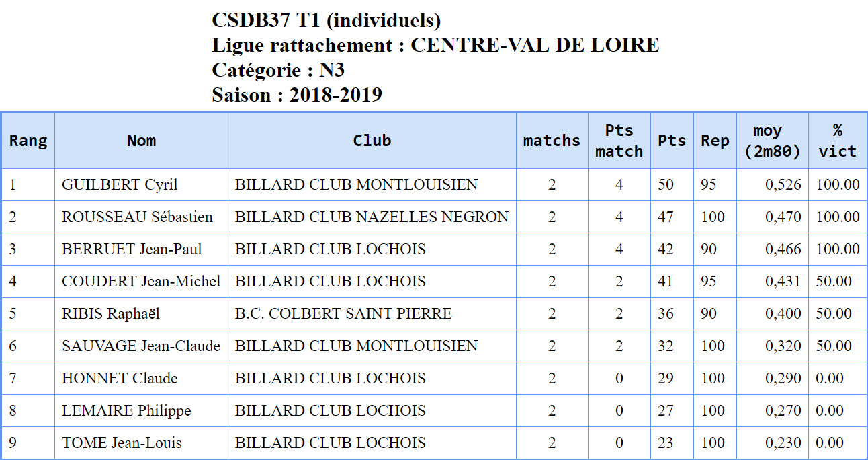Click HONNET Claude name cell
Viewport: 868px width, 460px height.
tap(141, 378)
